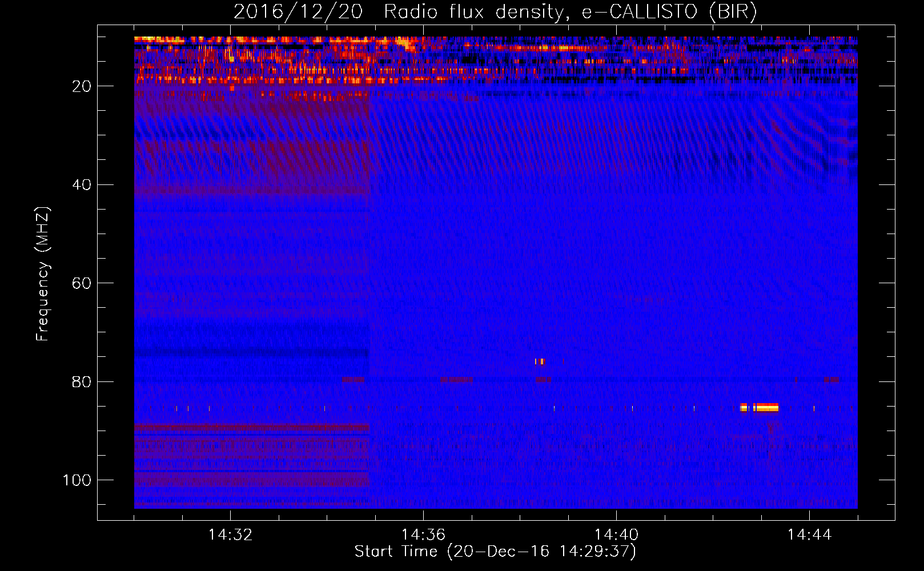Click the 20 MHz frequency tick label

coord(82,86)
